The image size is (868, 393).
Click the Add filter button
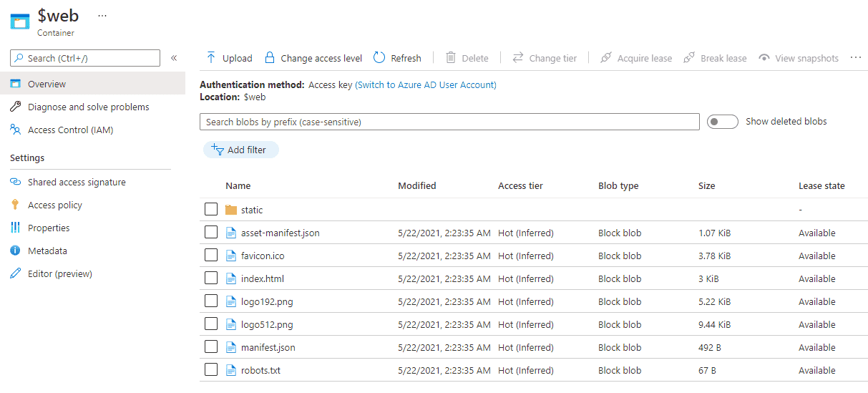point(241,150)
